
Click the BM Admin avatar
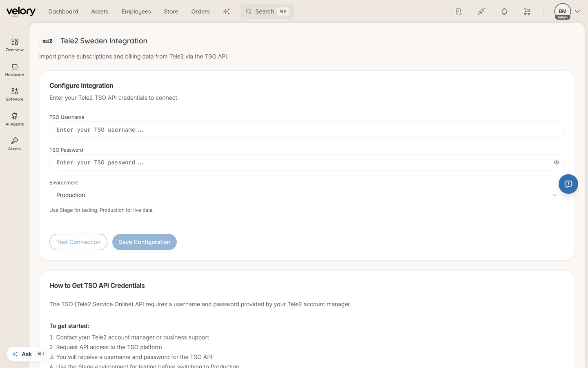click(x=563, y=11)
